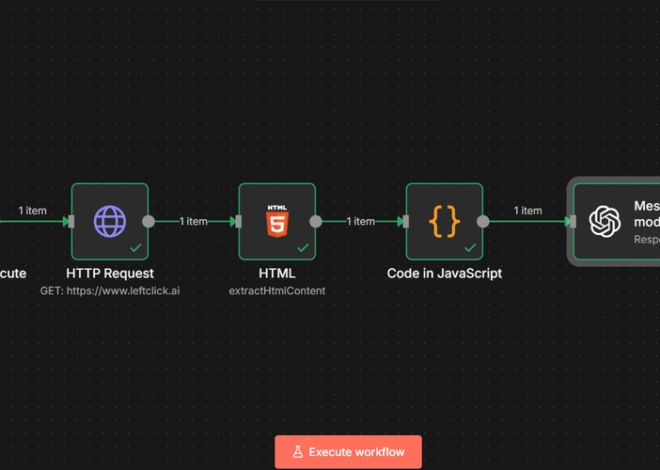The height and width of the screenshot is (470, 660).
Task: Click the success checkmark on HTML node
Action: click(x=303, y=248)
